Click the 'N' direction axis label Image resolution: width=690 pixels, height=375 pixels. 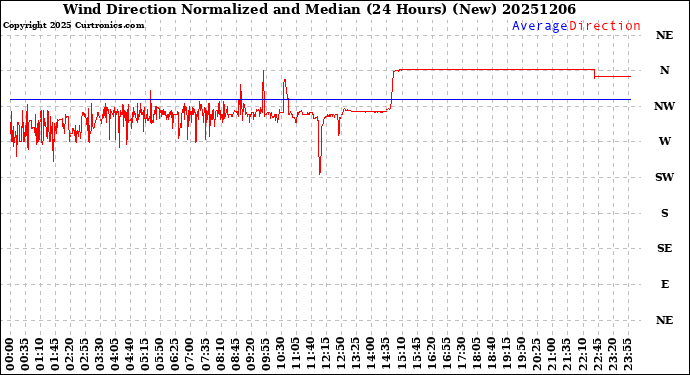(664, 70)
